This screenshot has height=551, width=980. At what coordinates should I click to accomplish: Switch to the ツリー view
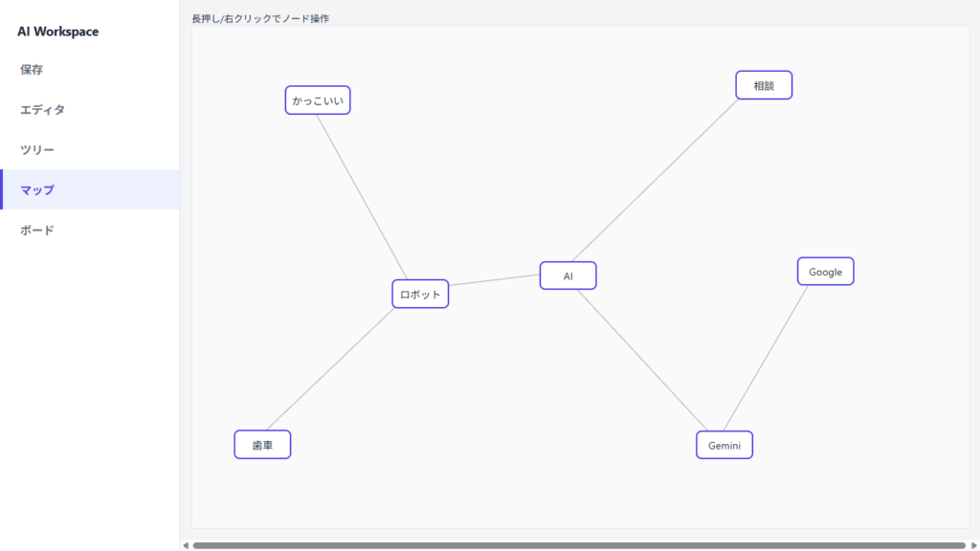37,150
